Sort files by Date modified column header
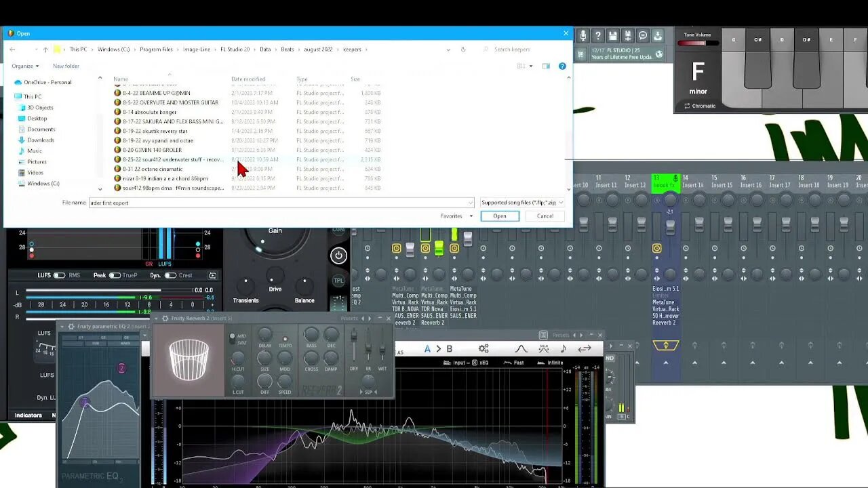Viewport: 868px width, 488px height. point(248,79)
